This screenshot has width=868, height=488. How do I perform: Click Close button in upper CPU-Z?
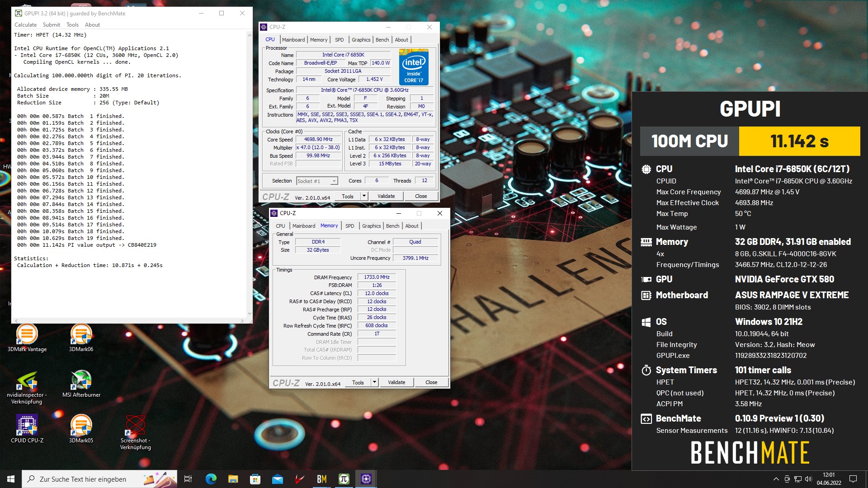pos(421,196)
